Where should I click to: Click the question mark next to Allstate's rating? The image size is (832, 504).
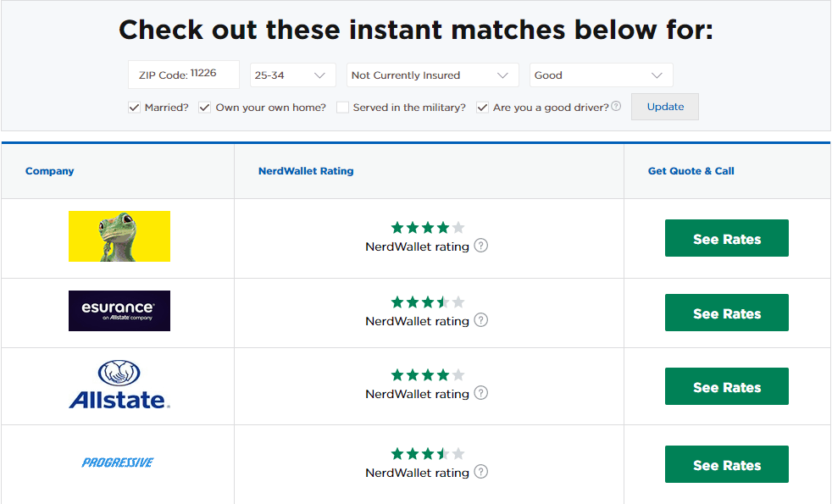[480, 393]
